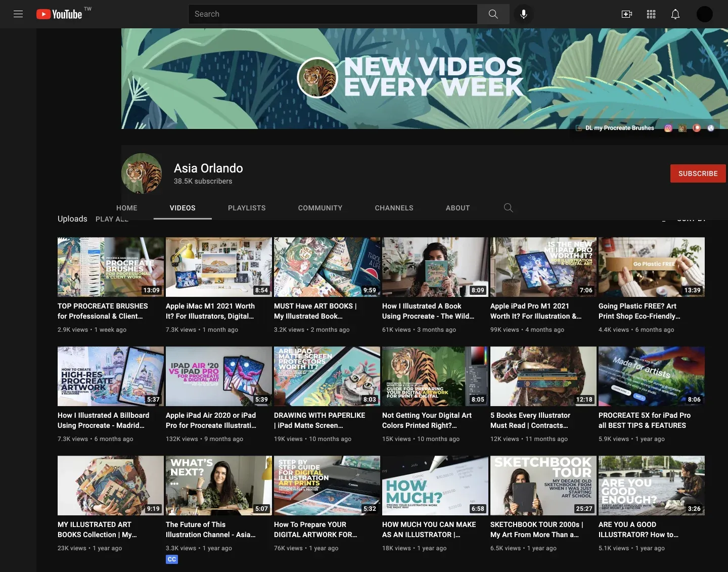The height and width of the screenshot is (572, 728).
Task: Open the Made for artists Procreate thumbnail
Action: [652, 376]
